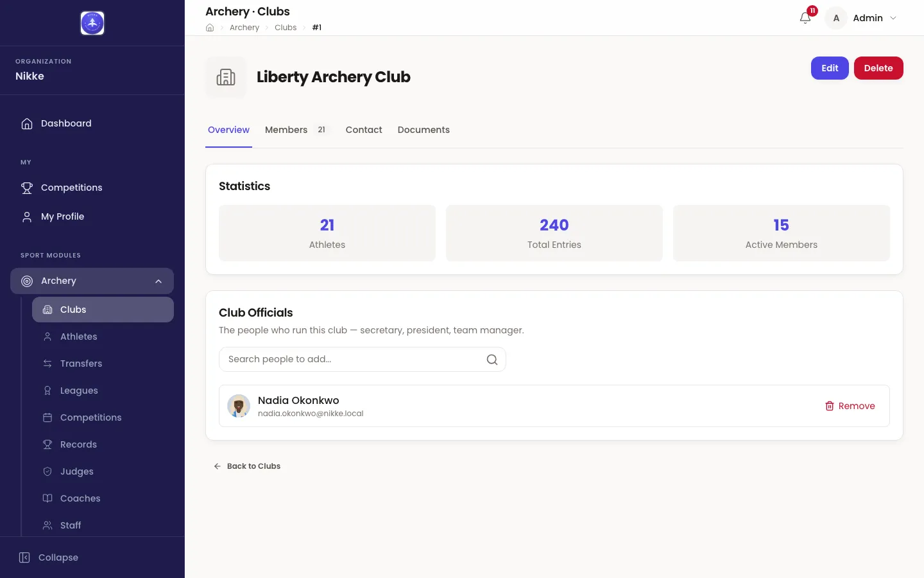Screen dimensions: 924x578
Task: Click the red Delete button
Action: click(878, 68)
